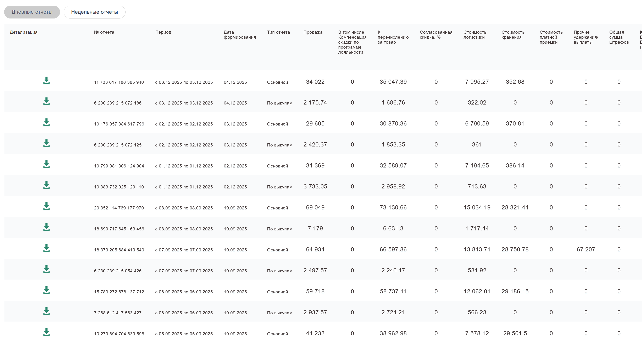Viewport: 644px width, 342px height.
Task: Click the Продажа column header
Action: (313, 32)
